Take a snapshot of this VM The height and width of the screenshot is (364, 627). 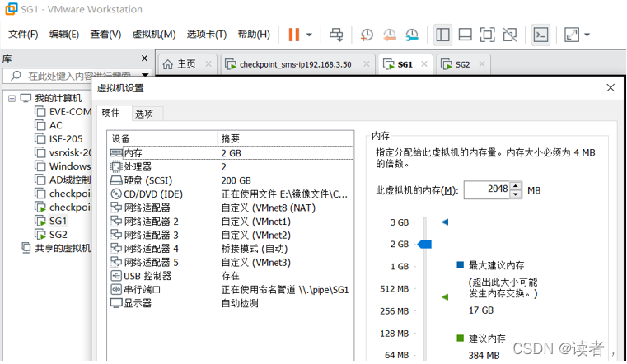tap(367, 35)
